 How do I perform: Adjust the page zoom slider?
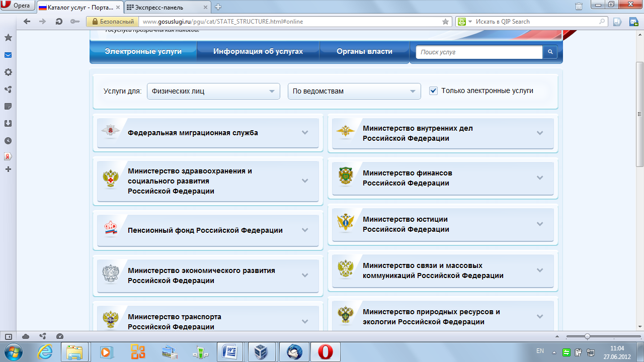(587, 336)
